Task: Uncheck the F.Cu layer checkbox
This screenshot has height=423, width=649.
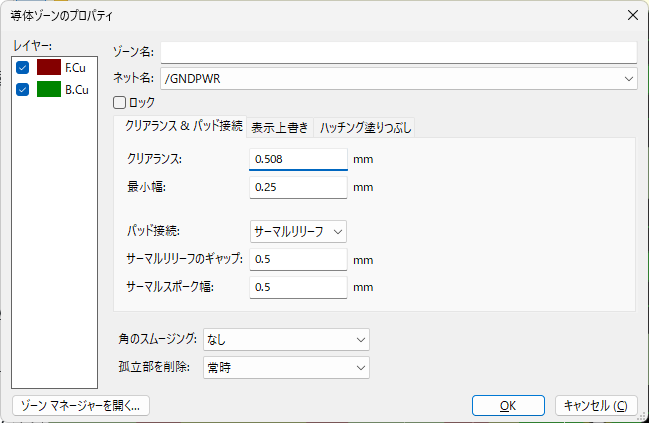Action: pos(23,67)
